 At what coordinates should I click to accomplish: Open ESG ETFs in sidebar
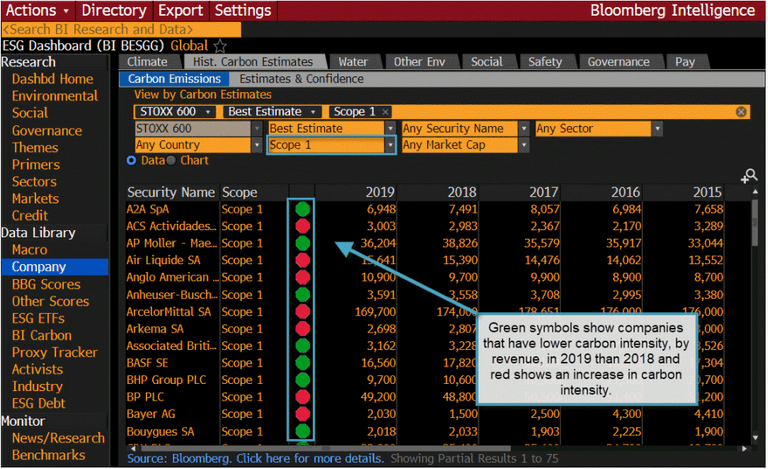click(38, 319)
